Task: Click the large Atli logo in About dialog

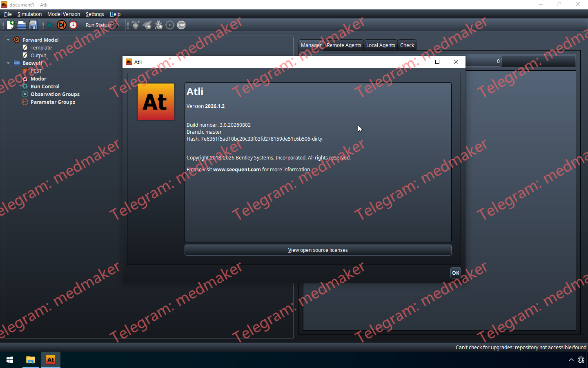Action: coord(156,102)
